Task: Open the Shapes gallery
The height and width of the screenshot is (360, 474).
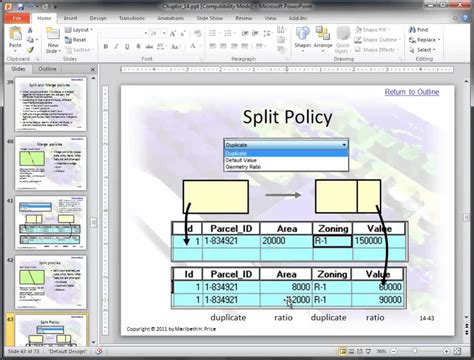Action: click(x=303, y=39)
